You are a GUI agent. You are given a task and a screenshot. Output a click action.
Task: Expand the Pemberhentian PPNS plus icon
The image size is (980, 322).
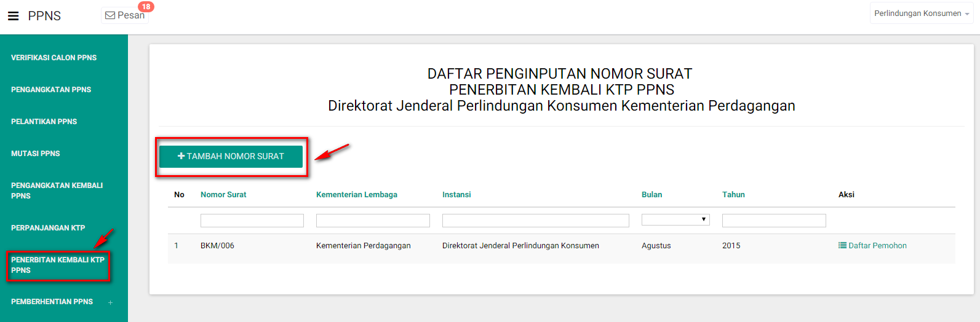[111, 302]
